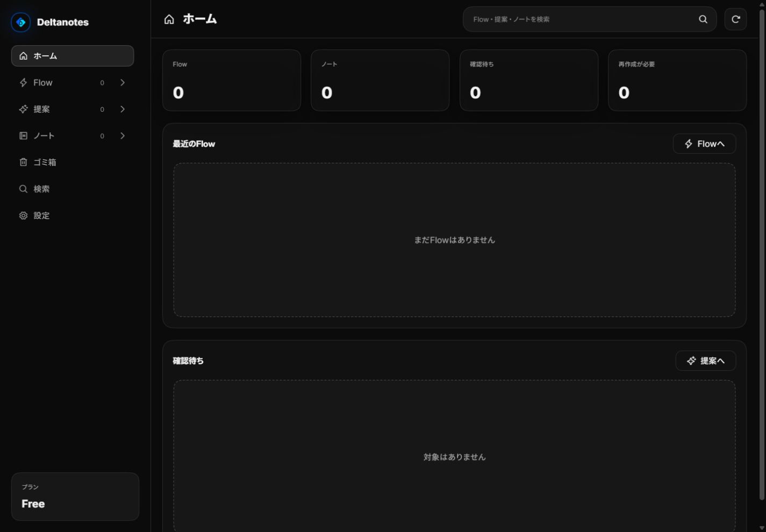Click the trash can ゴミ箱 icon
The width and height of the screenshot is (766, 532).
pyautogui.click(x=23, y=162)
